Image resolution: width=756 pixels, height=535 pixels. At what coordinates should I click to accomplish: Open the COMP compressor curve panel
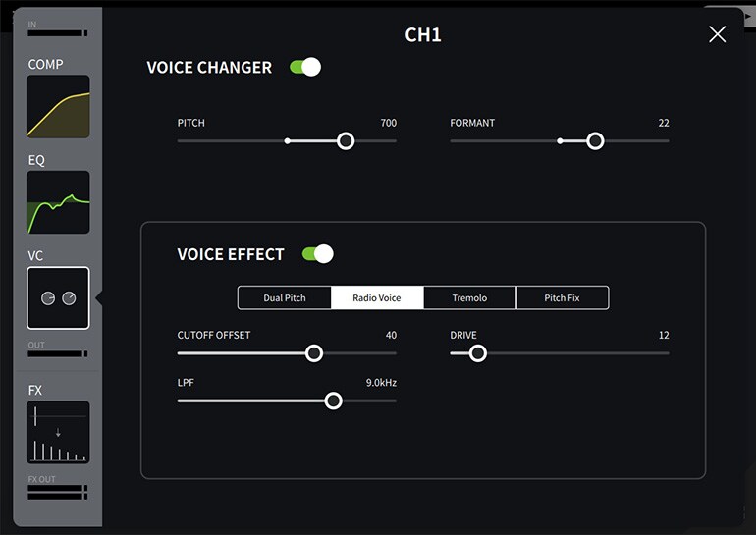58,106
